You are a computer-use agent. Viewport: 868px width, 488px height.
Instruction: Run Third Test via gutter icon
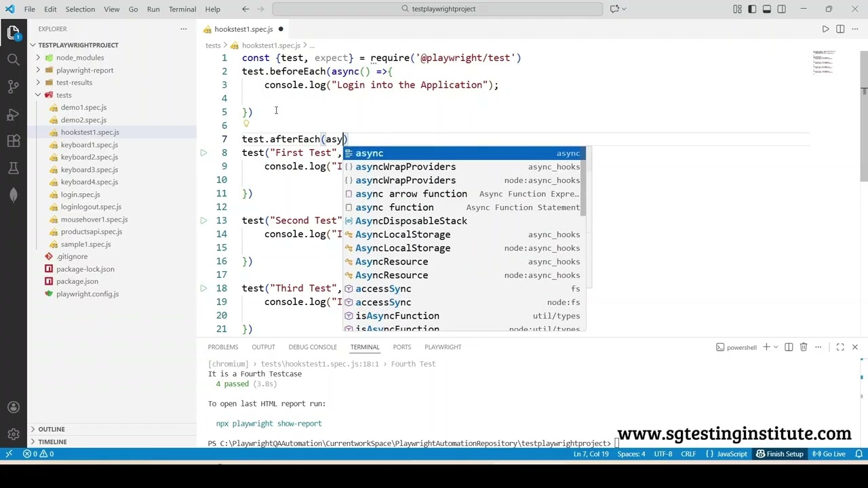(203, 288)
